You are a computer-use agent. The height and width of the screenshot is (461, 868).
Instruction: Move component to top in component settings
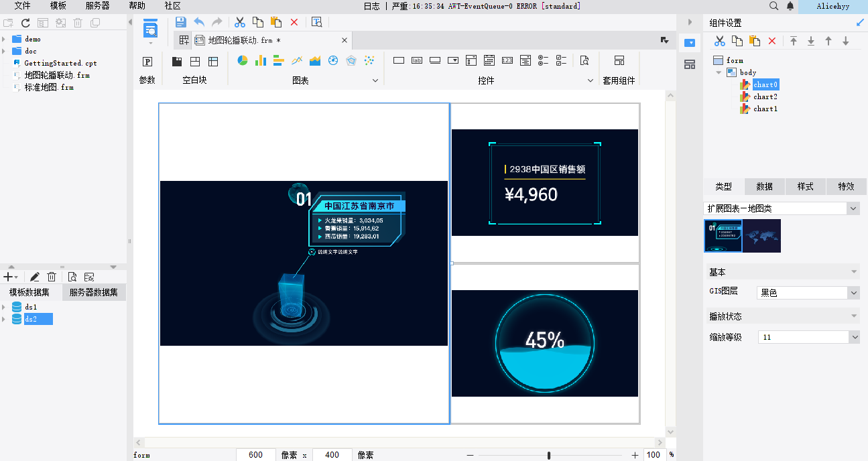(x=794, y=41)
